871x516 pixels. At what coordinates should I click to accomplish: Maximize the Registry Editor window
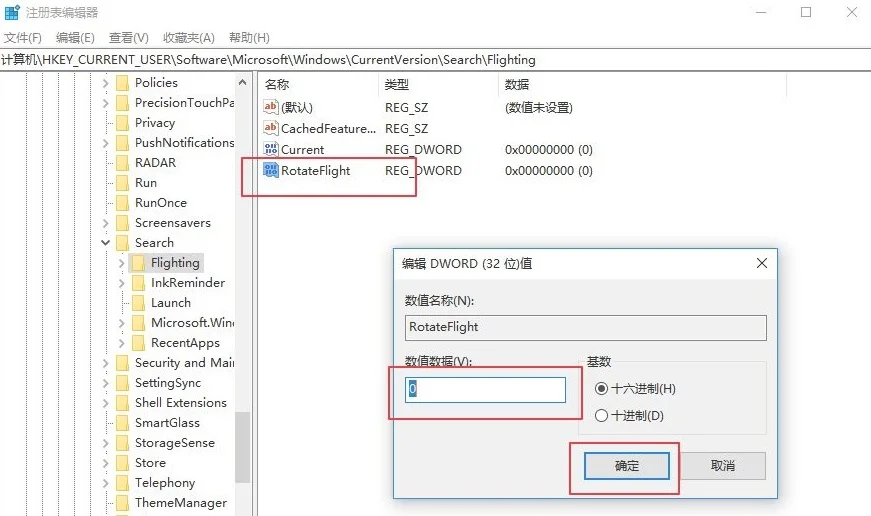click(x=806, y=12)
